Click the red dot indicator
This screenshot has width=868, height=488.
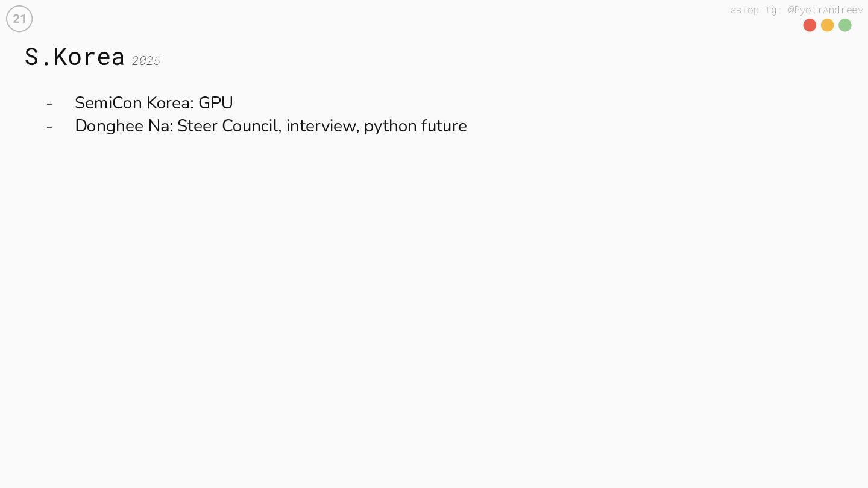coord(810,25)
